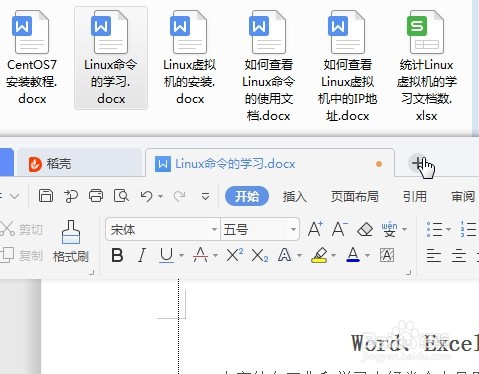Open the 引用 ribbon tab
Image resolution: width=479 pixels, height=374 pixels.
tap(415, 196)
